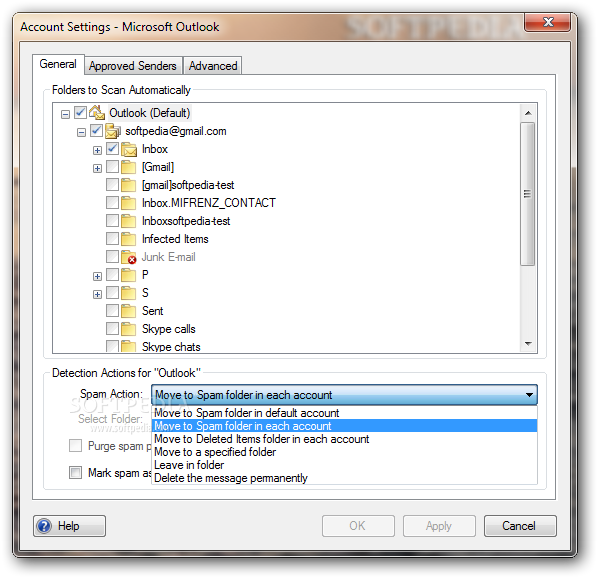Uncheck the Inbox folder checkbox
The height and width of the screenshot is (578, 598).
click(113, 148)
